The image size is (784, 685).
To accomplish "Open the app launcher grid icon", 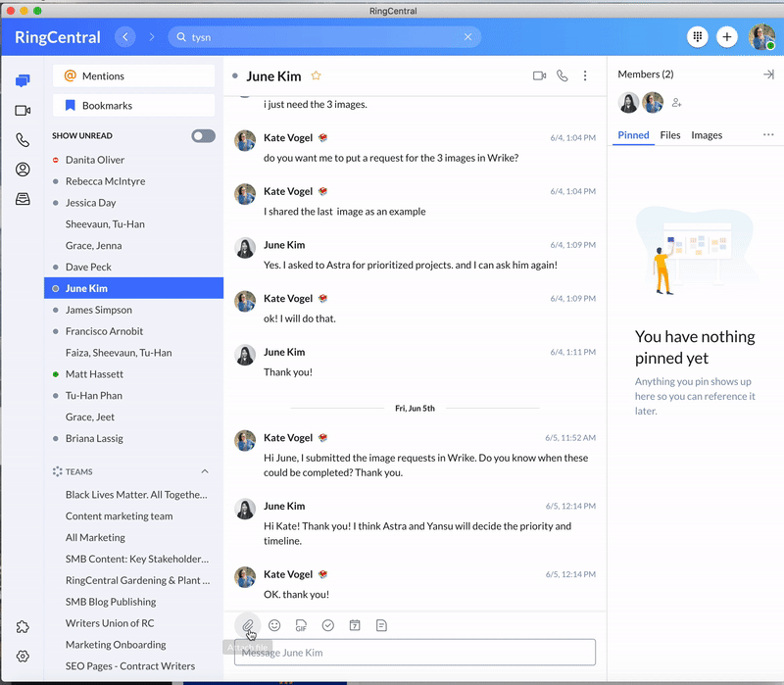I will [698, 36].
